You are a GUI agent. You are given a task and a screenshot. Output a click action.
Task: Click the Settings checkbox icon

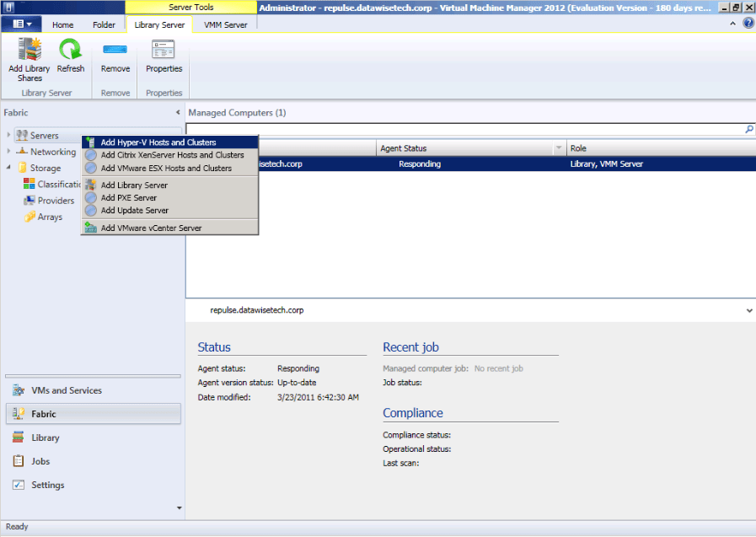click(x=19, y=485)
